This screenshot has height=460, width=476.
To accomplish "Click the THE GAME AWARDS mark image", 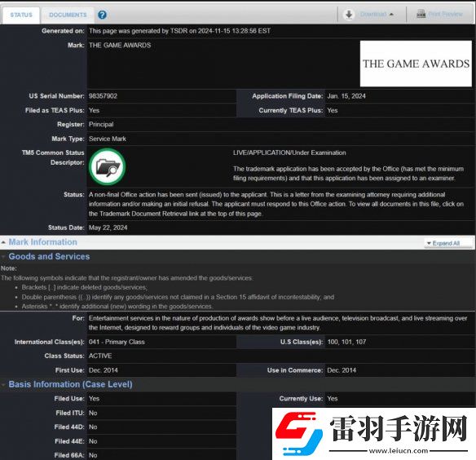I will [x=416, y=64].
